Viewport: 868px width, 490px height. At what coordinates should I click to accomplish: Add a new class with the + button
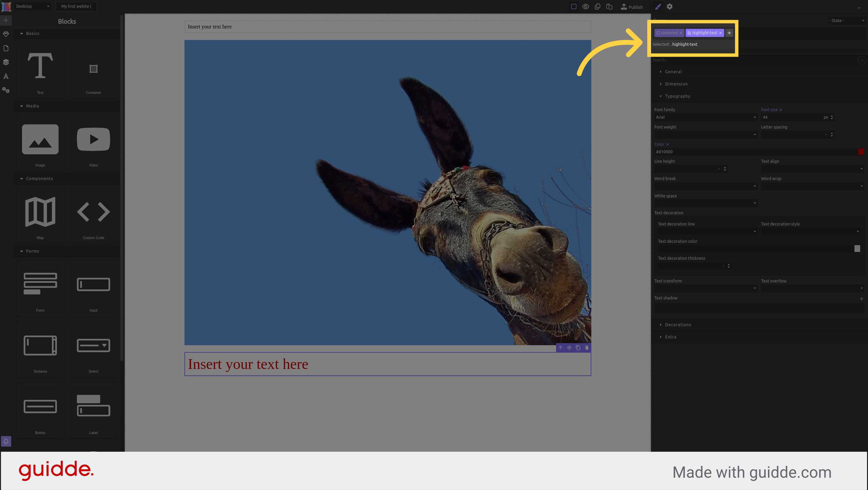point(729,33)
